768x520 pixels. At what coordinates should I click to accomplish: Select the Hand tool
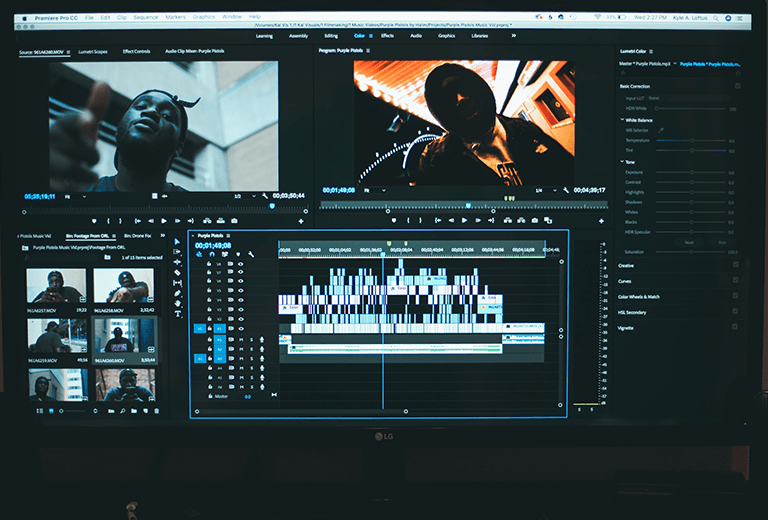coord(177,303)
